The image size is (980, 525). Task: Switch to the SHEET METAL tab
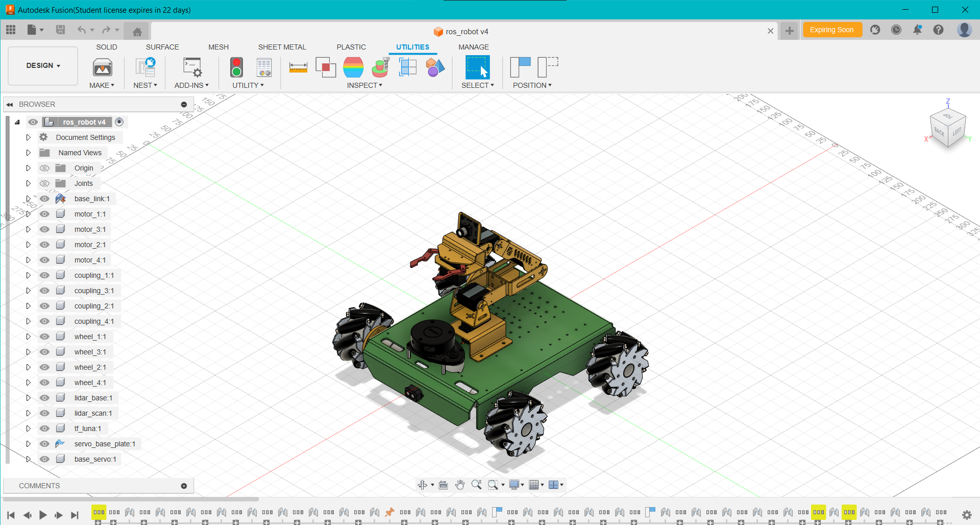point(282,47)
